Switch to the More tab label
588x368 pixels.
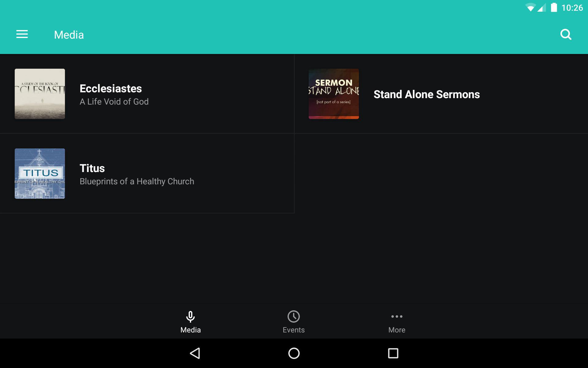coord(397,330)
